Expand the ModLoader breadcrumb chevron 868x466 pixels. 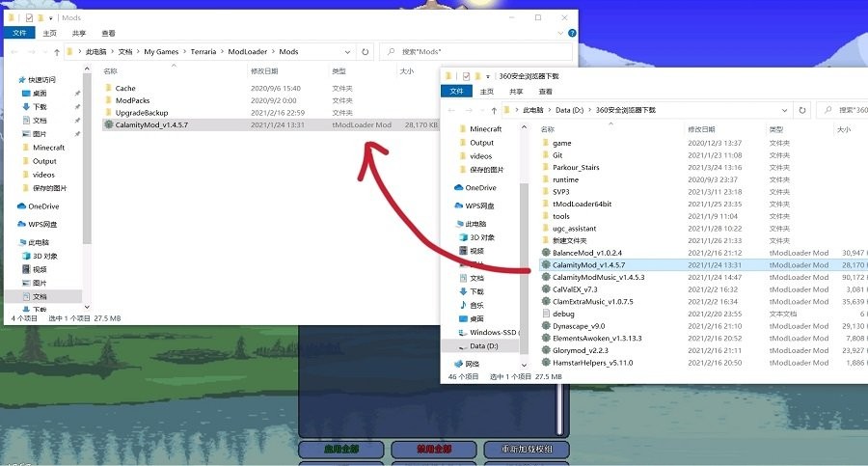[273, 51]
